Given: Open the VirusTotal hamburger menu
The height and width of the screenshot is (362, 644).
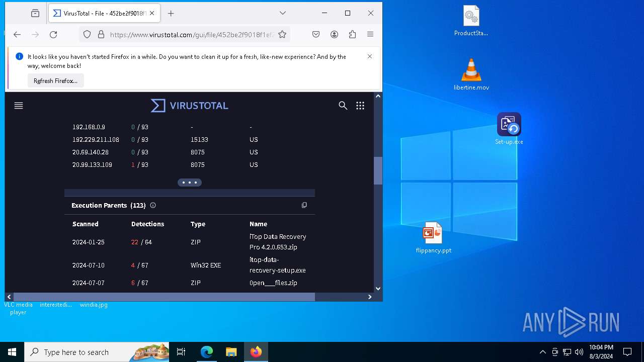Looking at the screenshot, I should [x=19, y=106].
